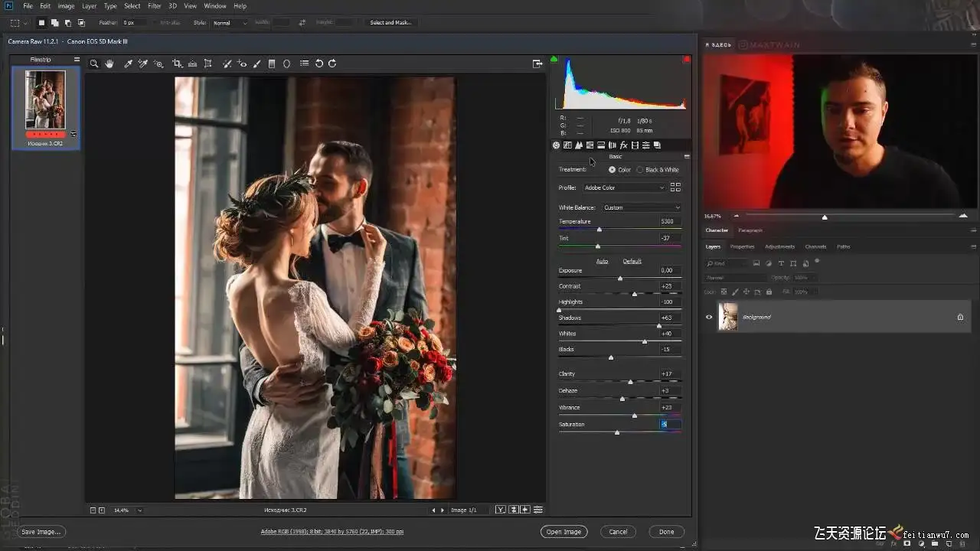Open the Profile Adobe Color dropdown

(623, 187)
